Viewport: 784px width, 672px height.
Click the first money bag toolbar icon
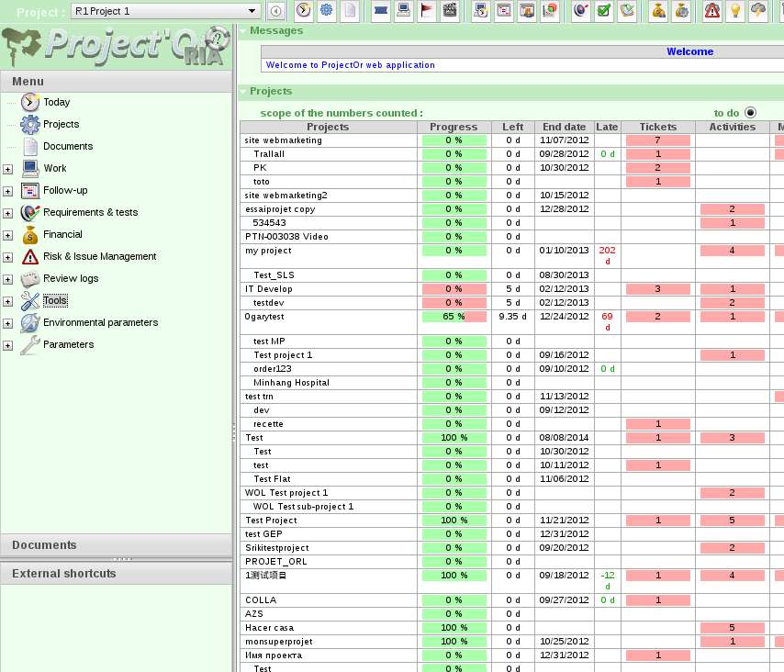coord(658,11)
